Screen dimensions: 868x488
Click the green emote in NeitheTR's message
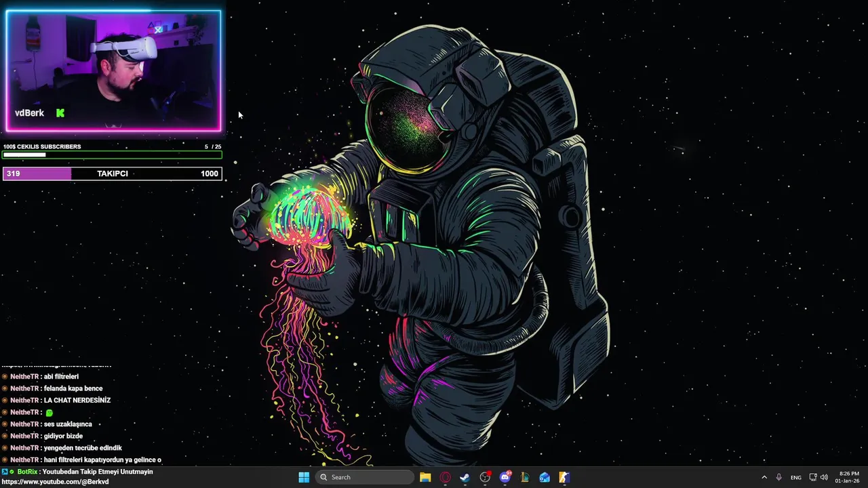49,412
